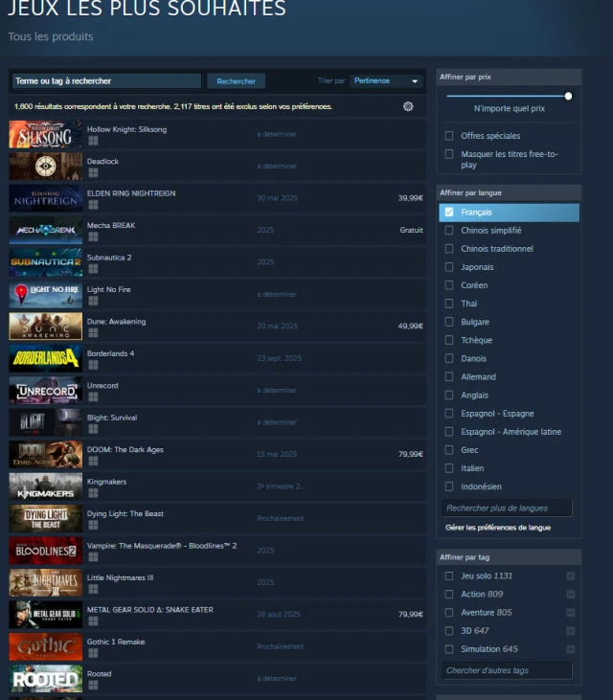Exclude the 3D tag with minus icon

(570, 631)
